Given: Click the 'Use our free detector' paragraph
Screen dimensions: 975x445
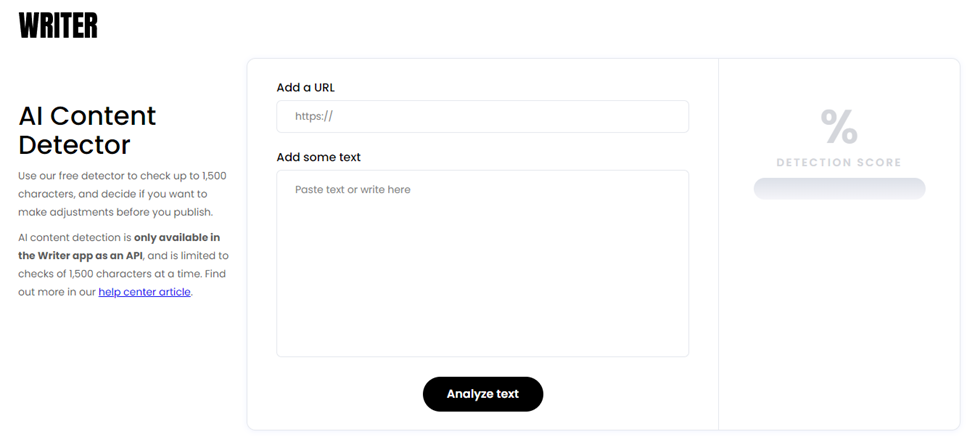Looking at the screenshot, I should [122, 194].
